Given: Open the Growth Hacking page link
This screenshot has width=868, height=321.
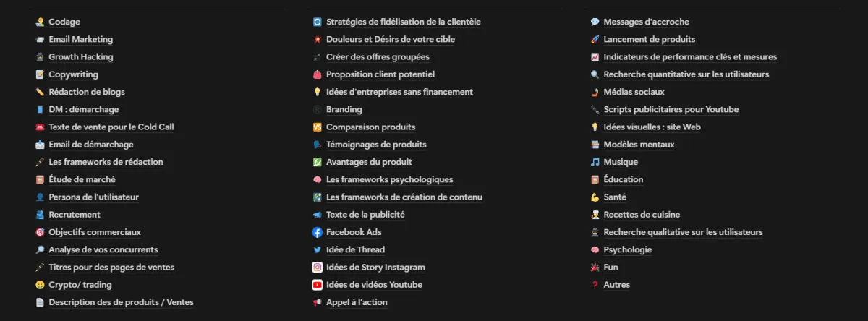Looking at the screenshot, I should coord(81,57).
